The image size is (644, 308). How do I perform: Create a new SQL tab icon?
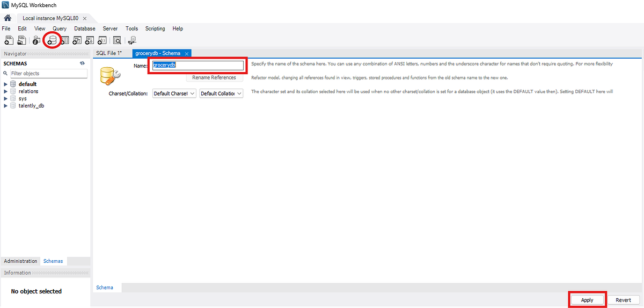pos(9,40)
